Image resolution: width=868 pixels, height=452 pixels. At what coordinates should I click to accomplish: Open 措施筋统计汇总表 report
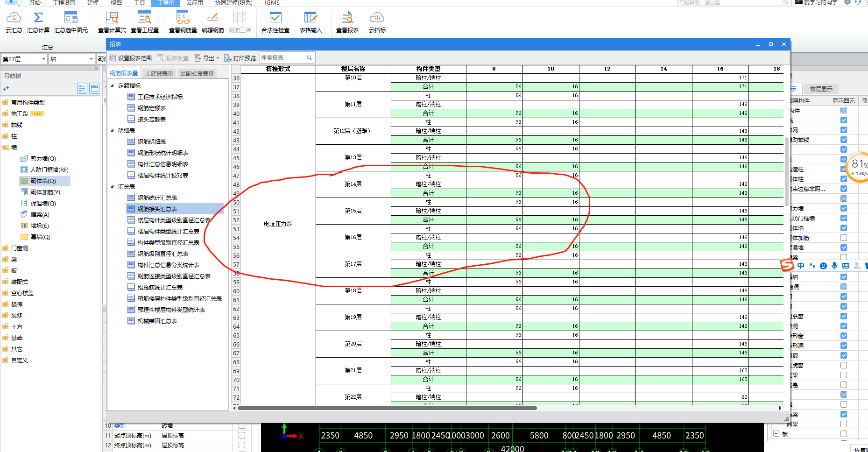(x=160, y=288)
